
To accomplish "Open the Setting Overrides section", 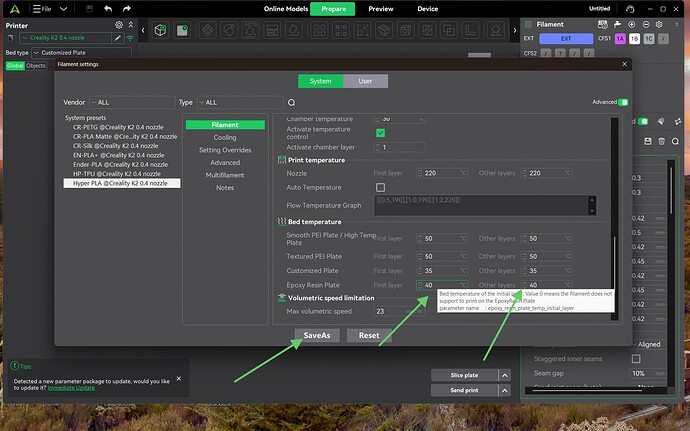I will [225, 150].
